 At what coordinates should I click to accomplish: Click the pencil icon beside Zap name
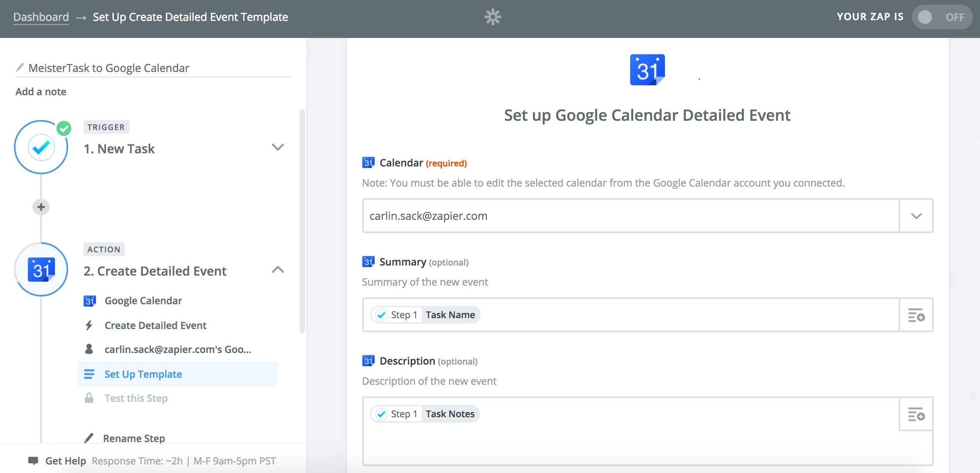[x=20, y=68]
